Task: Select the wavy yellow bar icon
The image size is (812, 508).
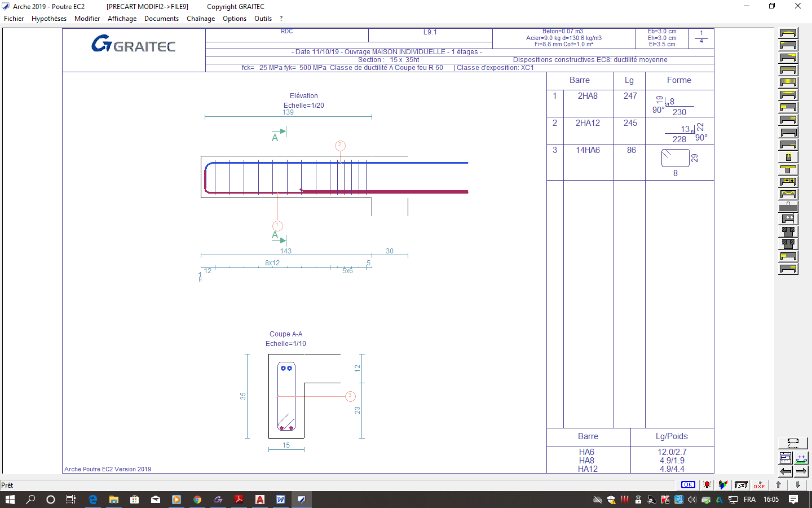Action: coord(788,194)
